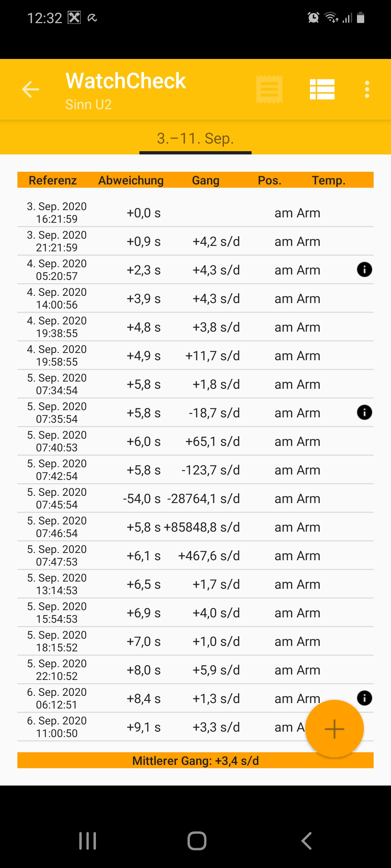Open the three-dot overflow menu

(x=367, y=89)
